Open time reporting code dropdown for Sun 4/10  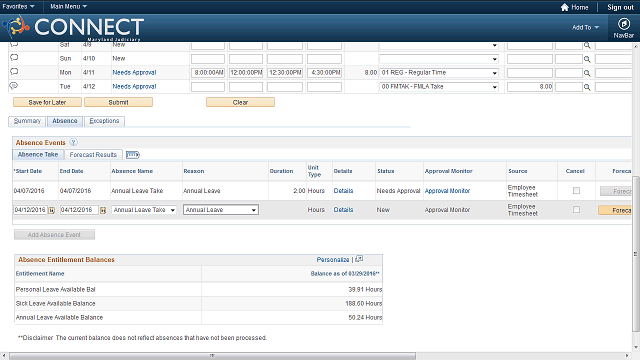(x=439, y=59)
